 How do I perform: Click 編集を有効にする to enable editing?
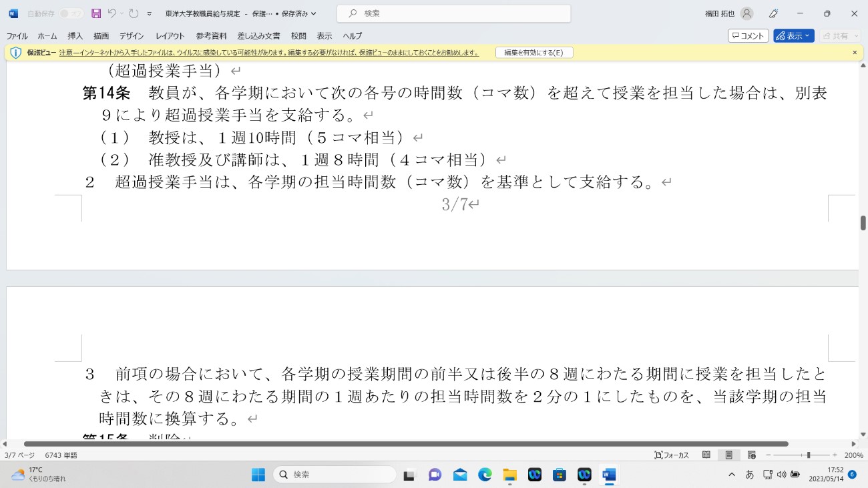(534, 51)
